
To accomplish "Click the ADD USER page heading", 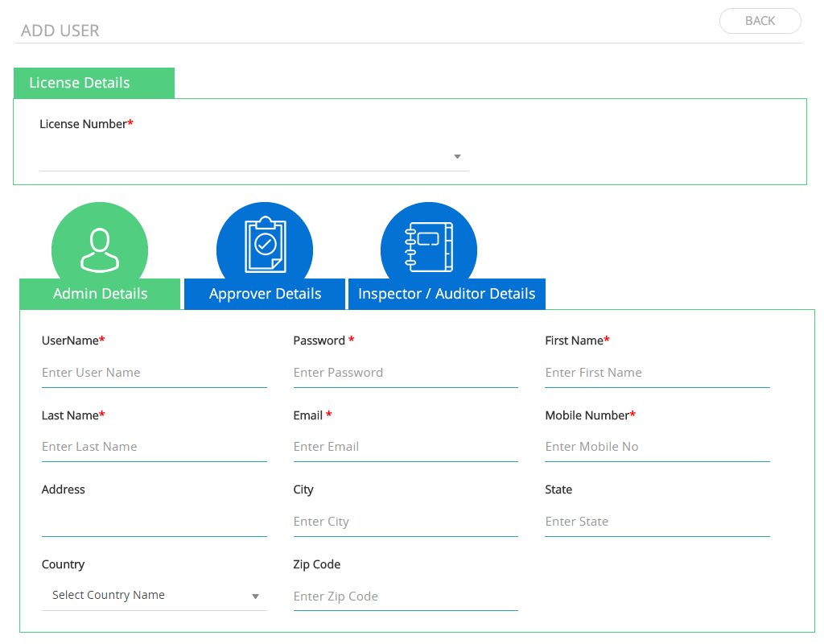I will (x=60, y=31).
